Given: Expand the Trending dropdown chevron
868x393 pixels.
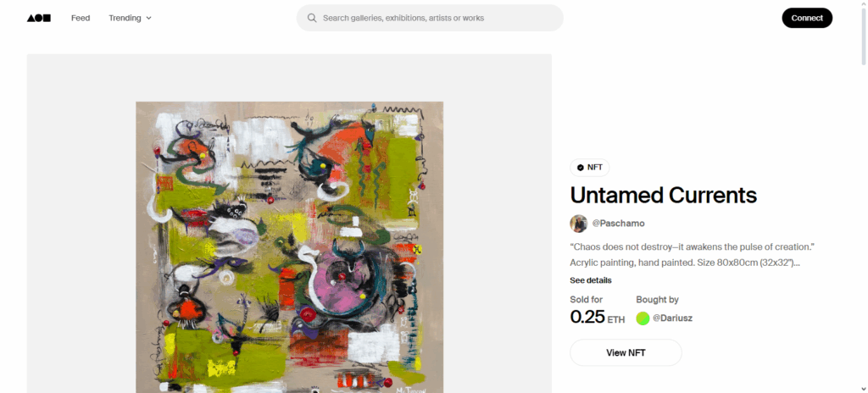Looking at the screenshot, I should (x=148, y=19).
